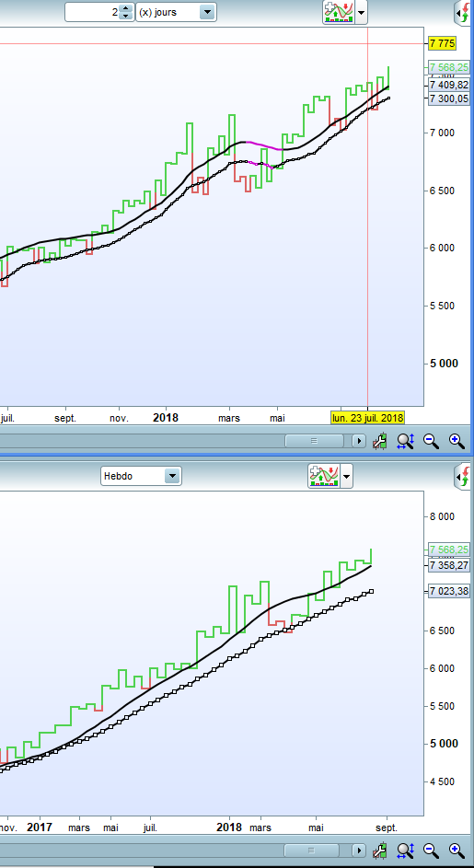
Task: Open indicators menu icon in bottom chart
Action: pyautogui.click(x=325, y=476)
